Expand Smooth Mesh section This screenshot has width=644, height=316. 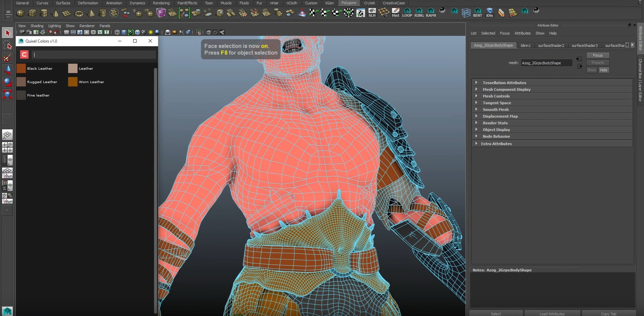(552, 109)
